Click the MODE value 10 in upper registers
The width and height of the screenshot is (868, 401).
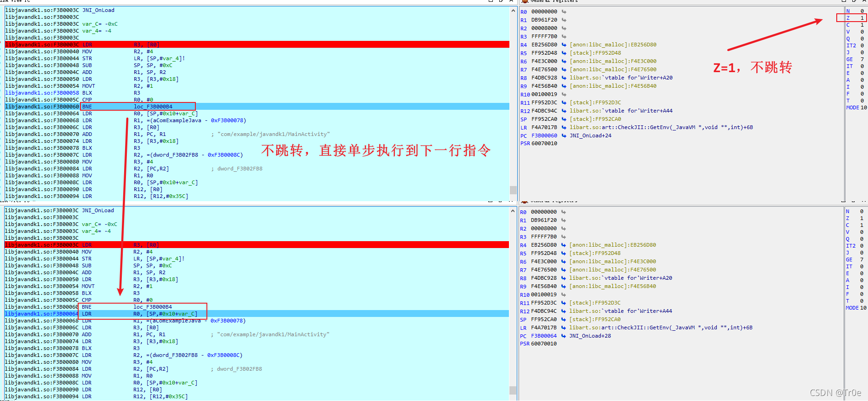point(863,107)
